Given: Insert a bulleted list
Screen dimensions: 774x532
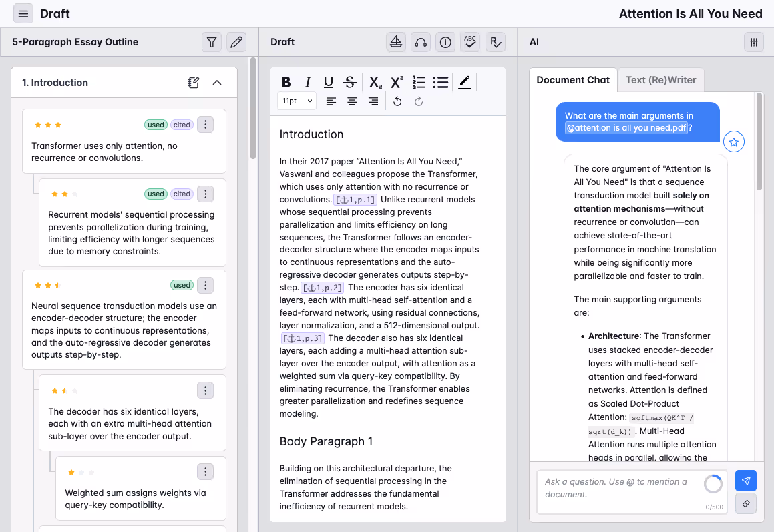Looking at the screenshot, I should [x=440, y=82].
